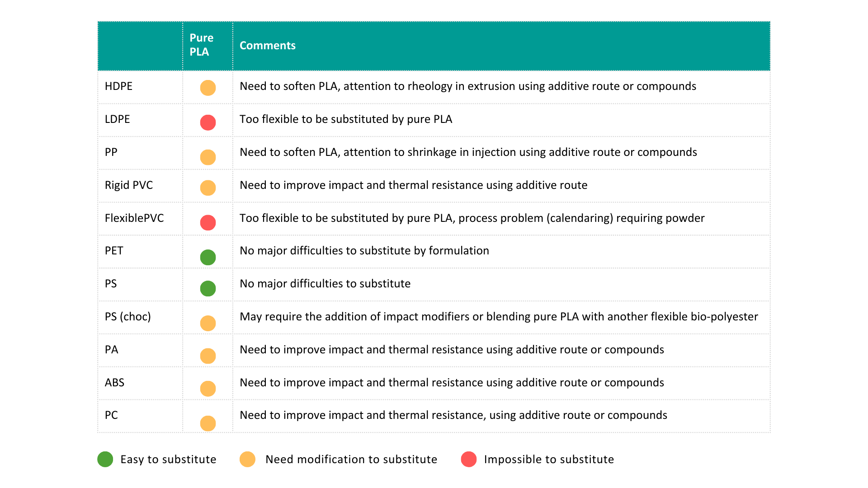Select the orange dot in the PC row
This screenshot has height=488, width=868.
(x=208, y=423)
